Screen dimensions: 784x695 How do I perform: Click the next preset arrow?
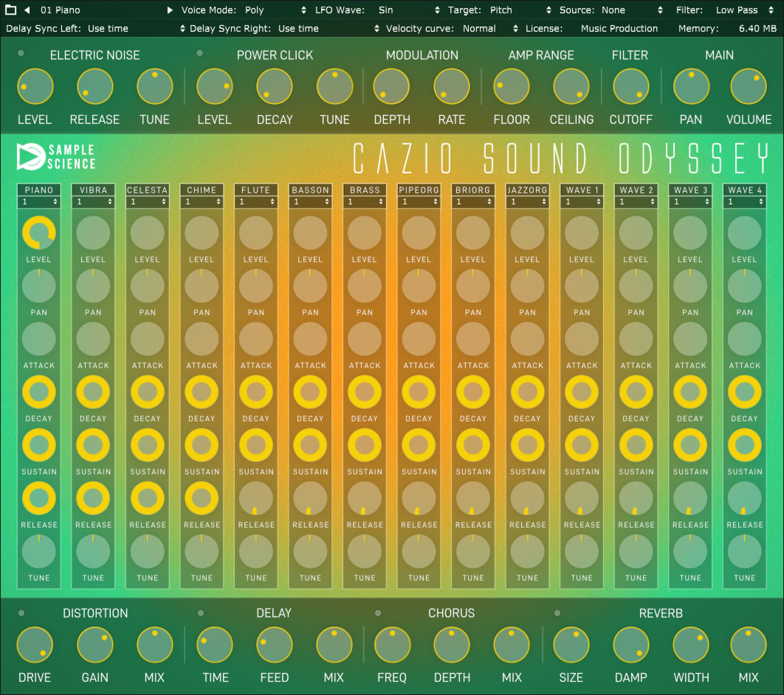(x=170, y=10)
